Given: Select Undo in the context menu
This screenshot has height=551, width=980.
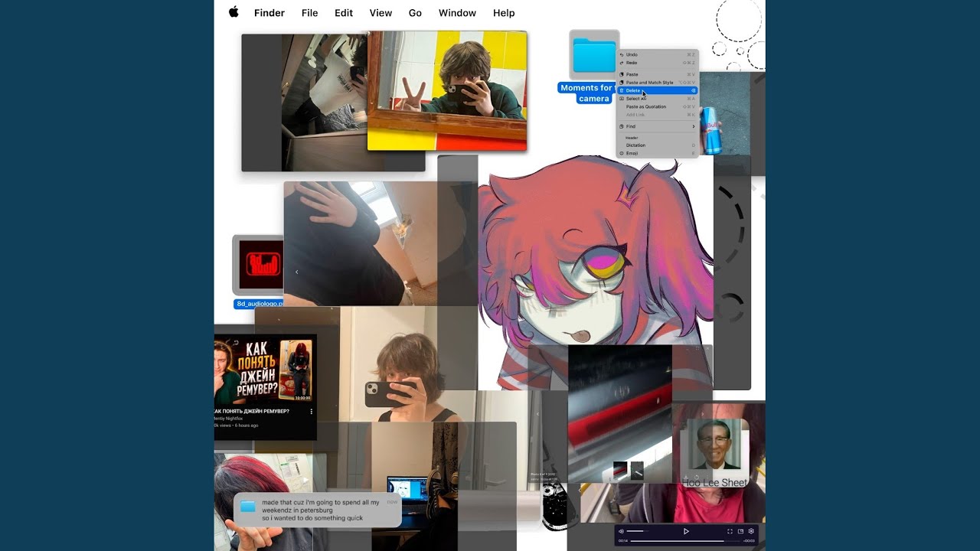Looking at the screenshot, I should 658,54.
